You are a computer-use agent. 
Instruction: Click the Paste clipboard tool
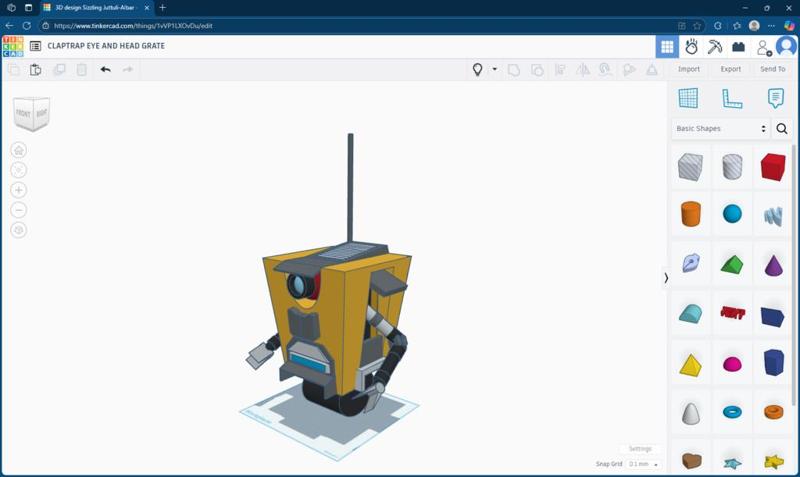(x=35, y=69)
